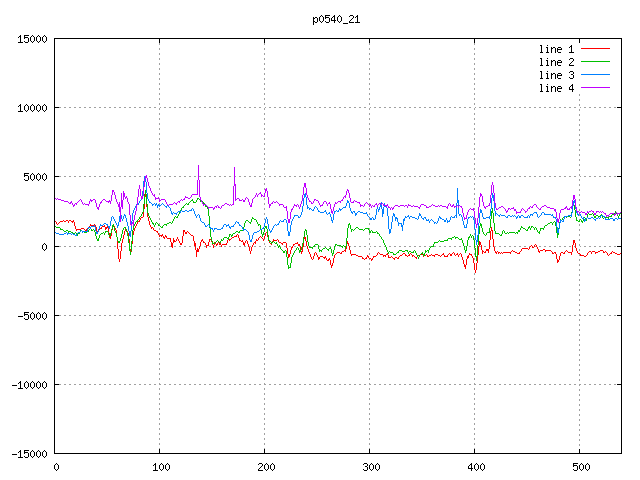Select the line 2 legend label

tap(557, 62)
